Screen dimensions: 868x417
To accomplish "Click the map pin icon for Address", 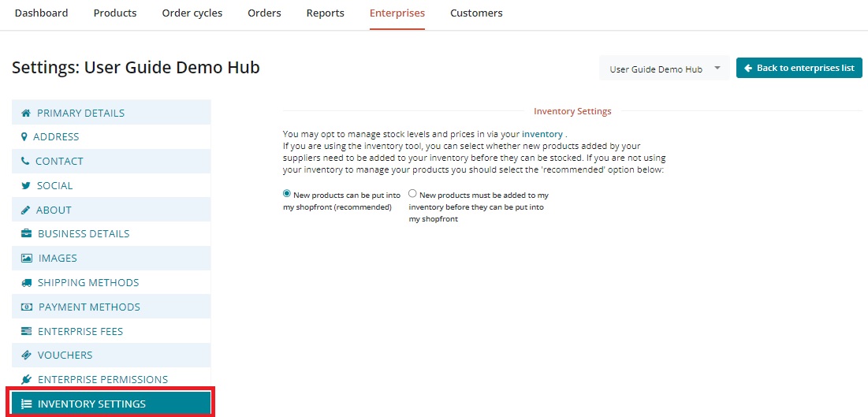I will [24, 136].
